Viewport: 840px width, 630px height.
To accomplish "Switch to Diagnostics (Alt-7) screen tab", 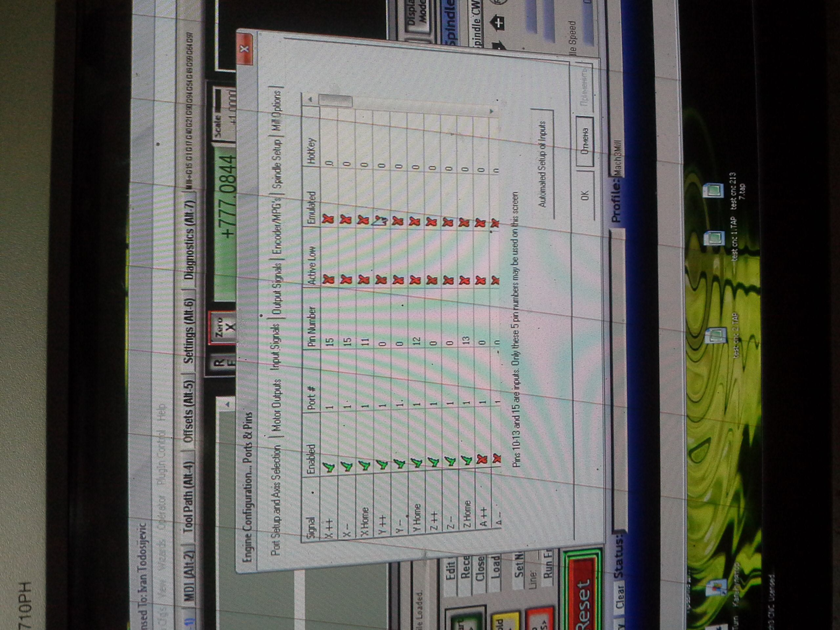I will tap(190, 241).
